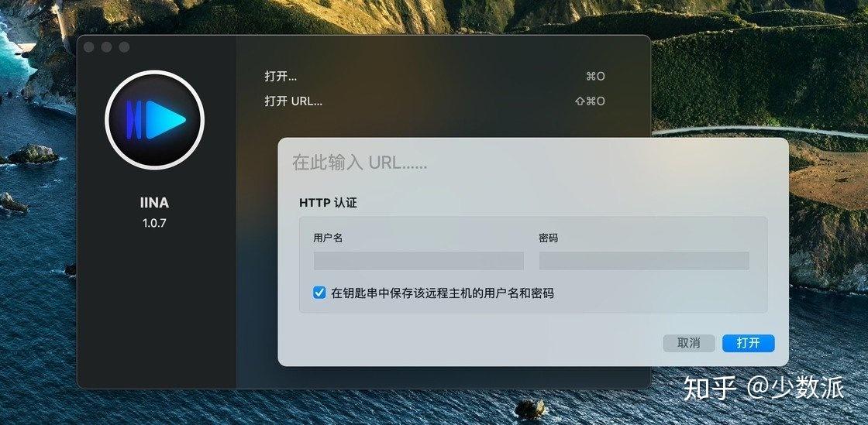Click the 用户名 field label

[329, 238]
